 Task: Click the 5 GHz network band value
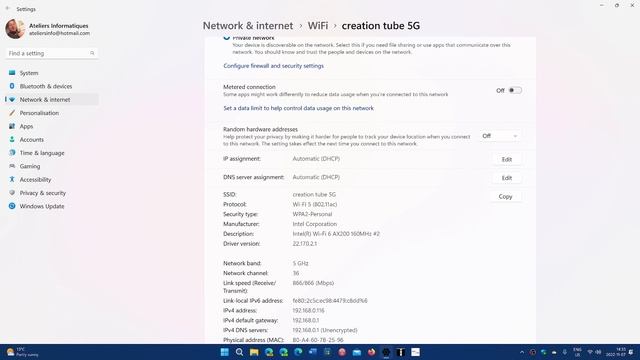click(300, 263)
